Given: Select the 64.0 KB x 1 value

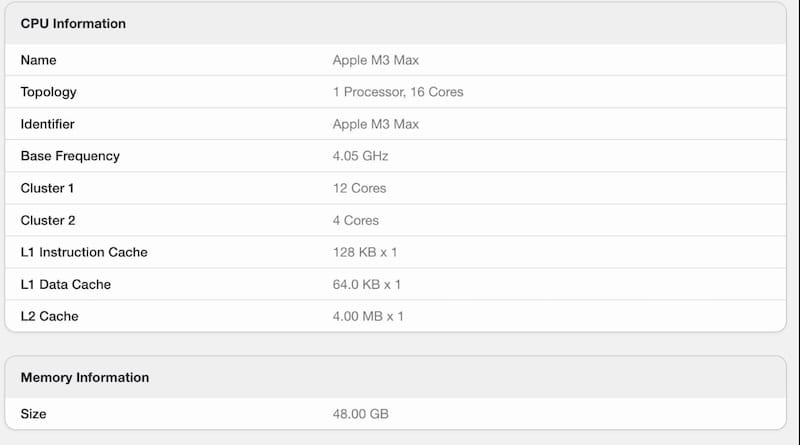Looking at the screenshot, I should tap(366, 284).
